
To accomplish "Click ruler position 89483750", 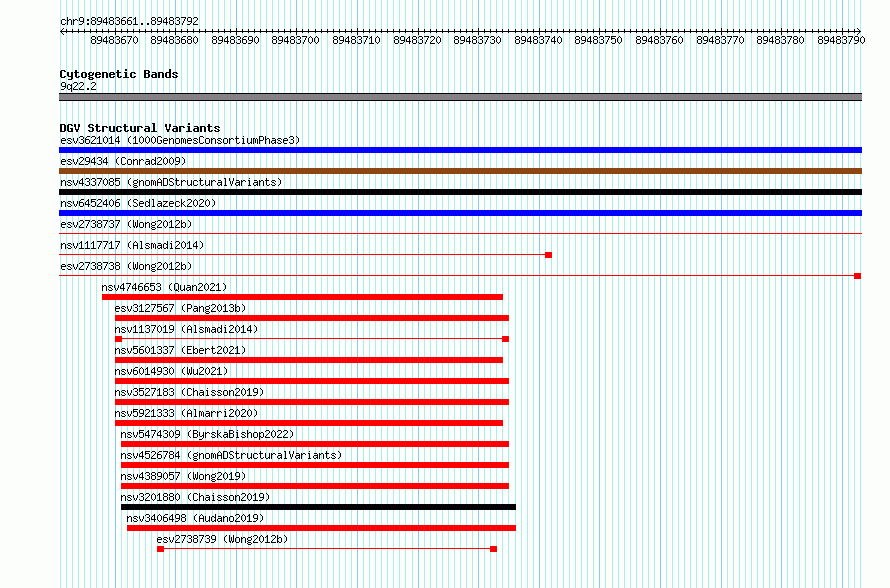I will click(598, 40).
